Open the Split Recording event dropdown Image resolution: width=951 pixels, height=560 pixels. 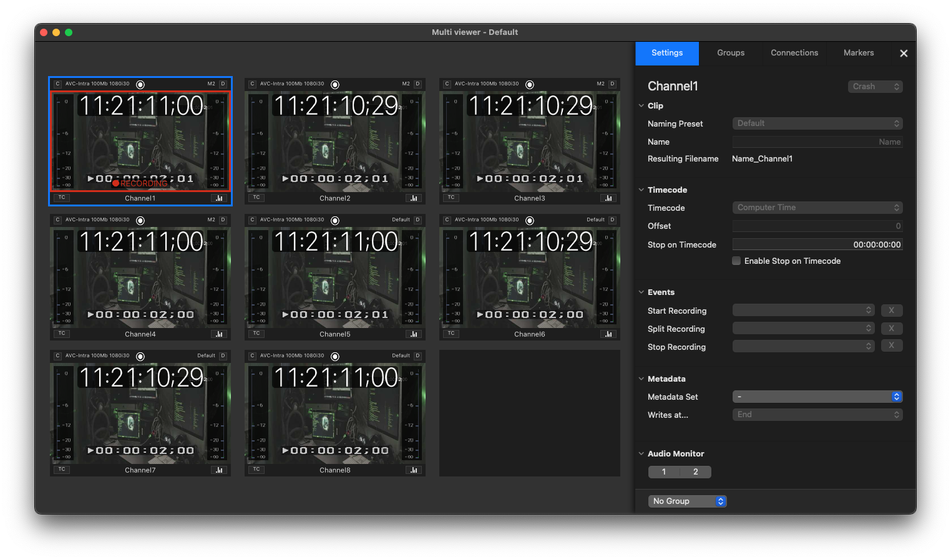point(804,328)
